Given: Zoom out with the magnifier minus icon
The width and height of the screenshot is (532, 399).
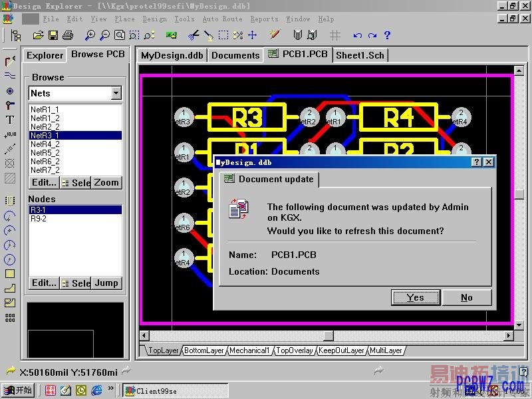Looking at the screenshot, I should coord(104,35).
